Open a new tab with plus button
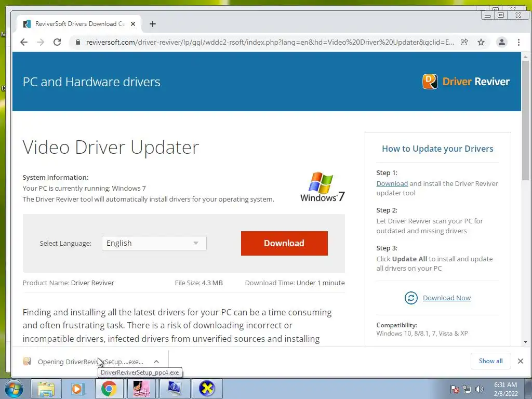The width and height of the screenshot is (532, 399). pos(153,24)
